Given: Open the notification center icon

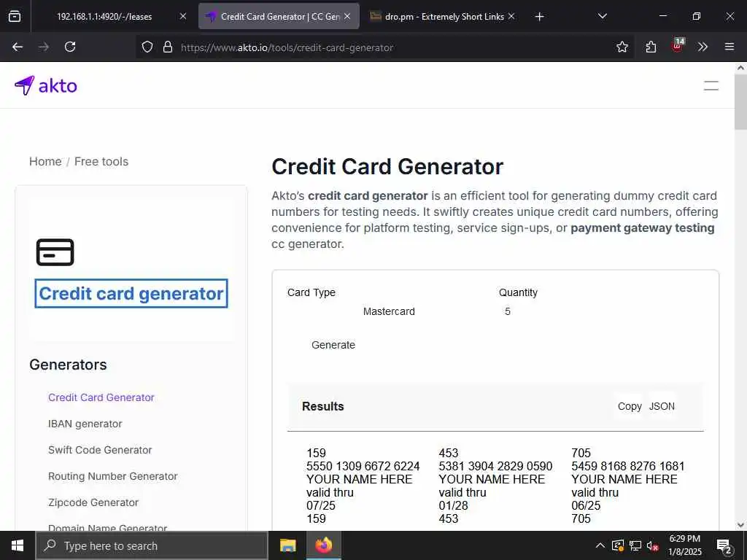Looking at the screenshot, I should 724,546.
